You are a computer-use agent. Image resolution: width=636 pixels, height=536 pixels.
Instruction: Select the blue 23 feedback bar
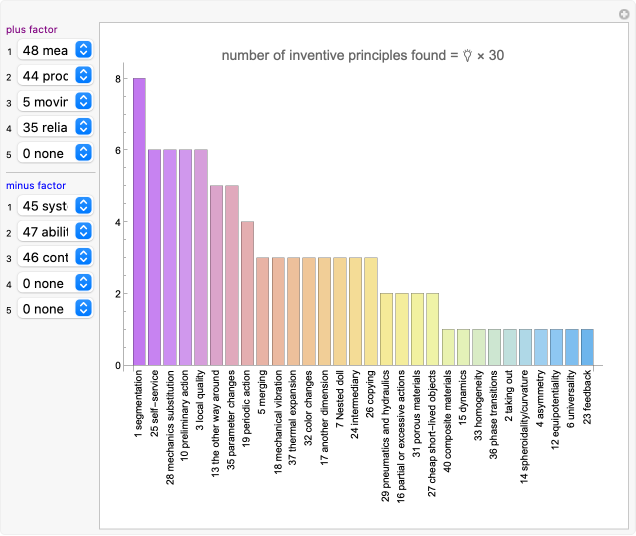click(587, 347)
